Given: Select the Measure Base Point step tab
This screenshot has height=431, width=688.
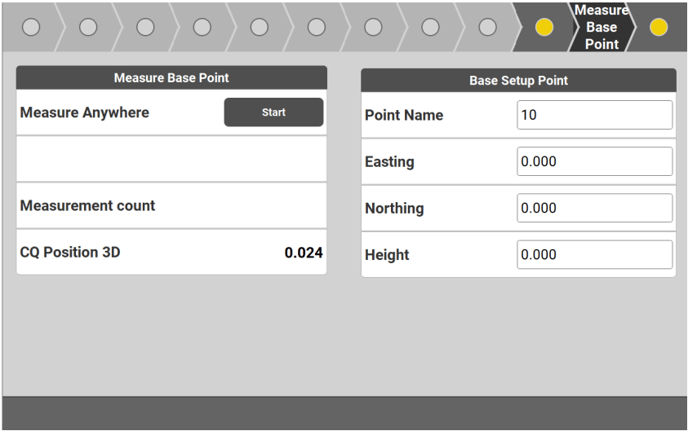Looking at the screenshot, I should [601, 27].
